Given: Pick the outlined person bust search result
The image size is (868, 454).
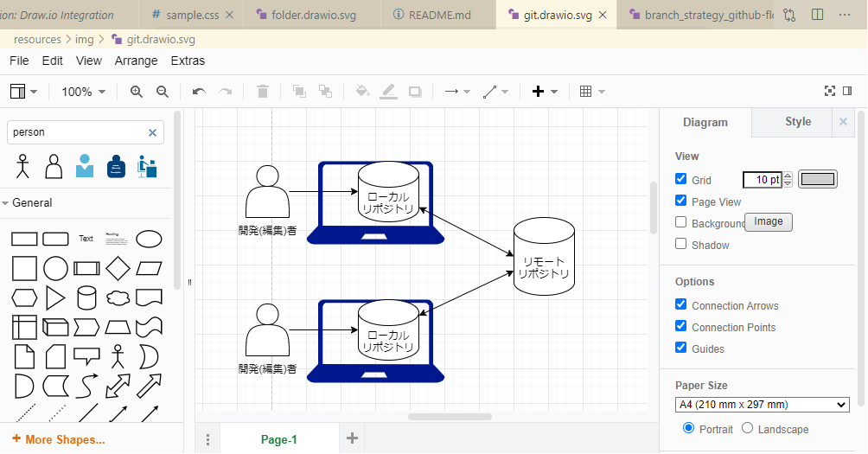Looking at the screenshot, I should point(54,166).
